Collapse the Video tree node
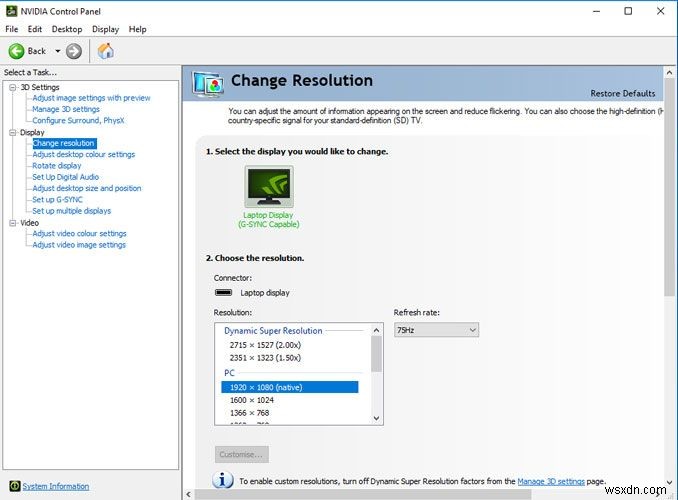The height and width of the screenshot is (500, 678). click(x=13, y=223)
